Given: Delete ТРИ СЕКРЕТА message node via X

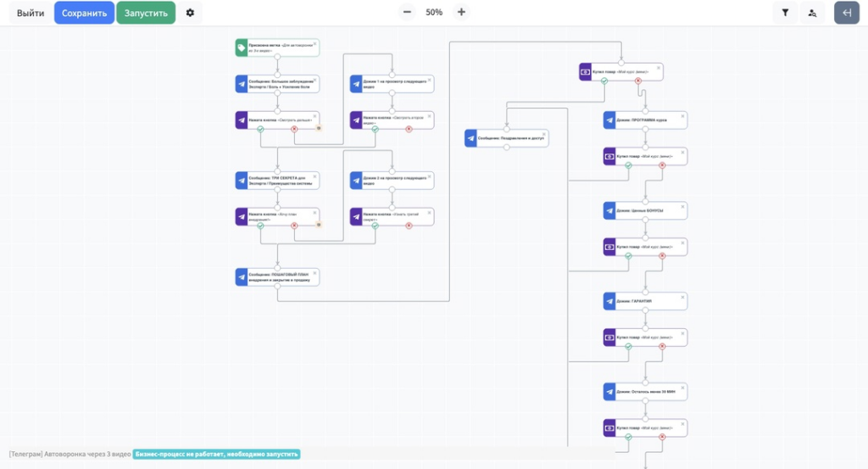Looking at the screenshot, I should [315, 176].
